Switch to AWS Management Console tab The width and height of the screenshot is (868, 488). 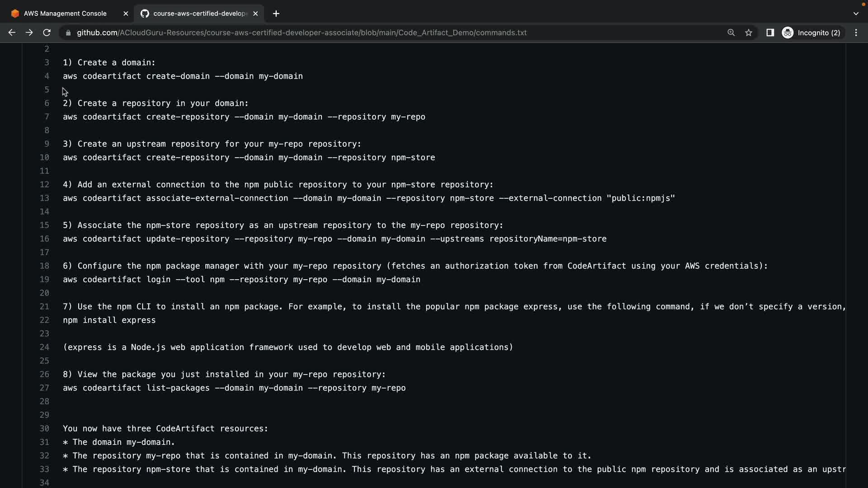(x=65, y=14)
